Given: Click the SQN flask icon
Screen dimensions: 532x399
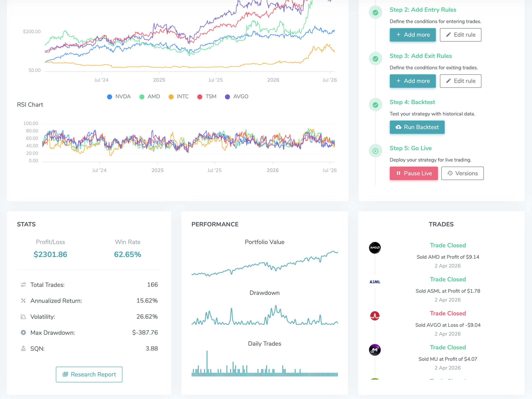Looking at the screenshot, I should pos(23,348).
